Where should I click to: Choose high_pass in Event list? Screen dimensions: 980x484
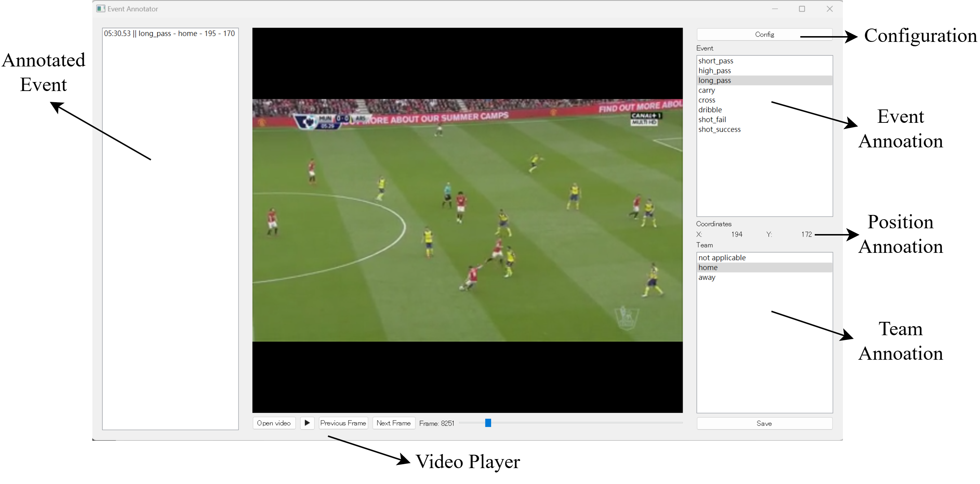coord(714,71)
